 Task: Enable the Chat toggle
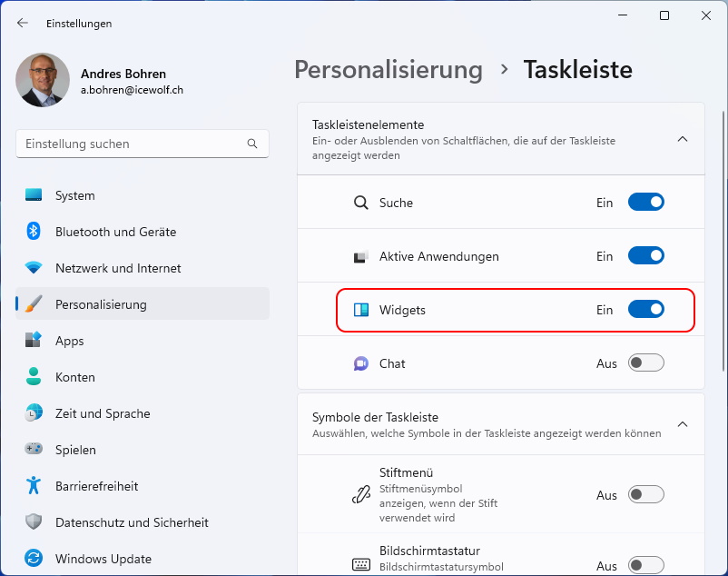pyautogui.click(x=645, y=362)
